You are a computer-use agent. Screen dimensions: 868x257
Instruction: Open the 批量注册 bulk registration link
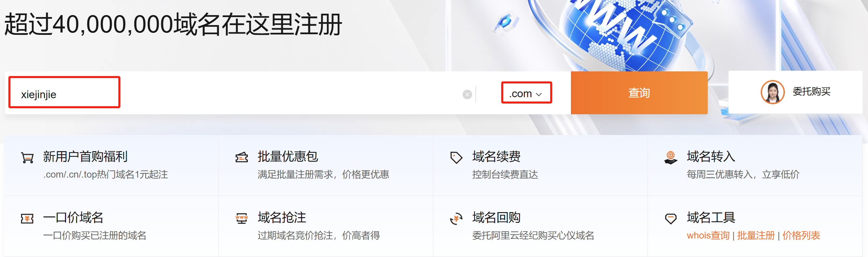[756, 236]
